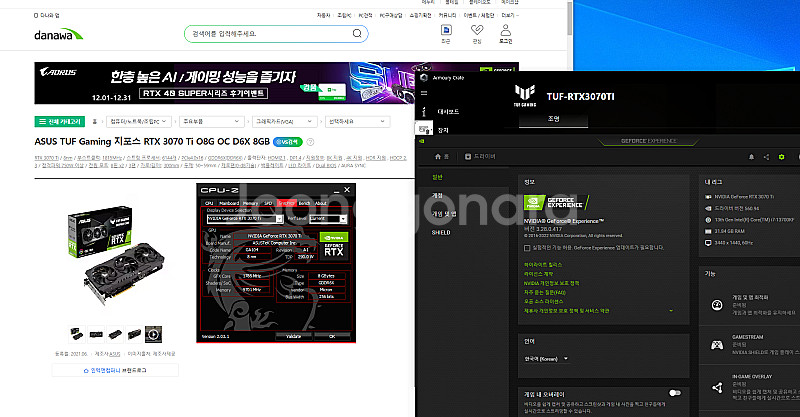Open NVIDIA privacy policy link
The width and height of the screenshot is (800, 417).
pyautogui.click(x=551, y=283)
